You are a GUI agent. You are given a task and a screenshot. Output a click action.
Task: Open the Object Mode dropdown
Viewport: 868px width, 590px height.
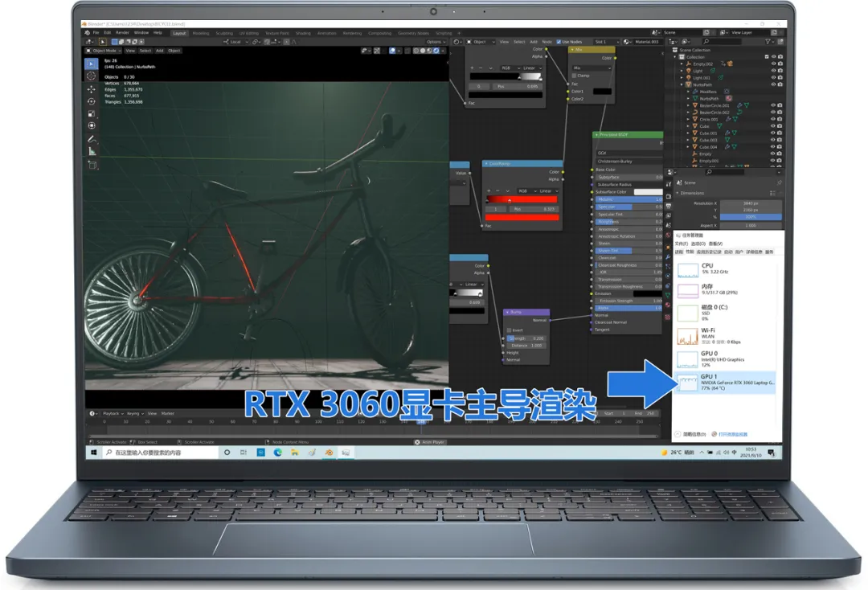pos(103,51)
